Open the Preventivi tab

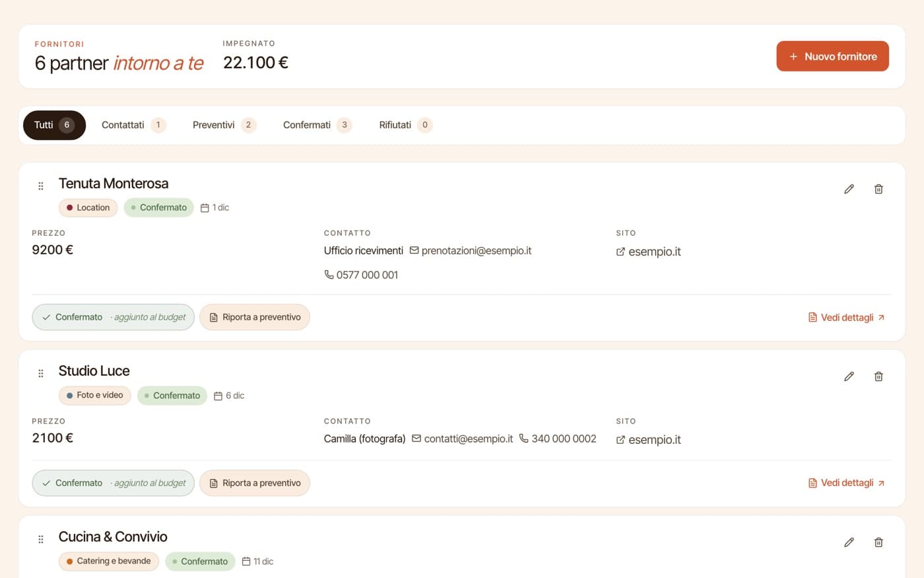[x=224, y=125]
